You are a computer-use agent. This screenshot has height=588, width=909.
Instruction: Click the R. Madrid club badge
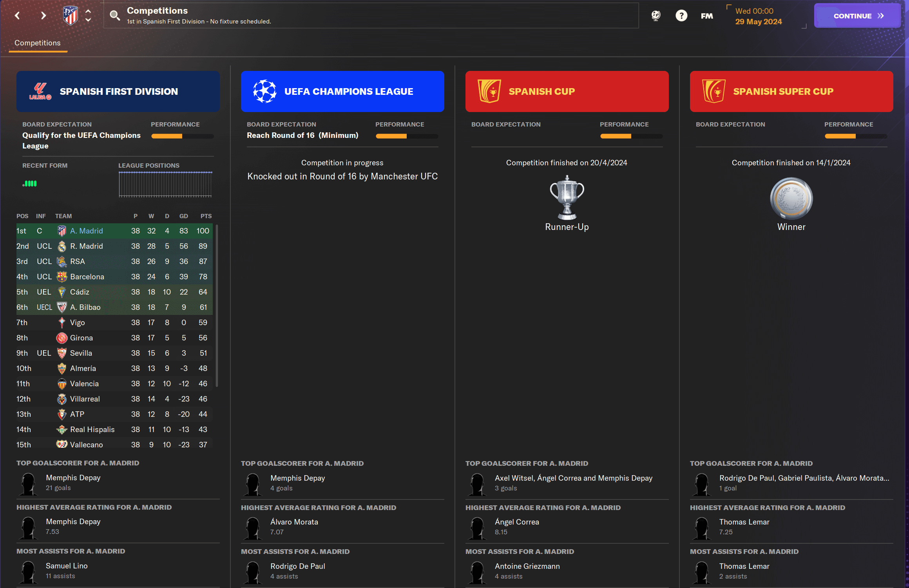(62, 246)
